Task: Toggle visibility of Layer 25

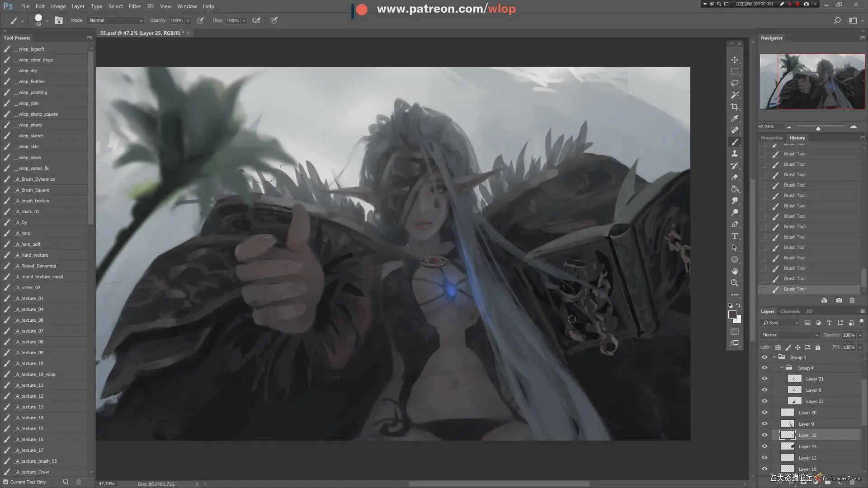Action: tap(764, 435)
